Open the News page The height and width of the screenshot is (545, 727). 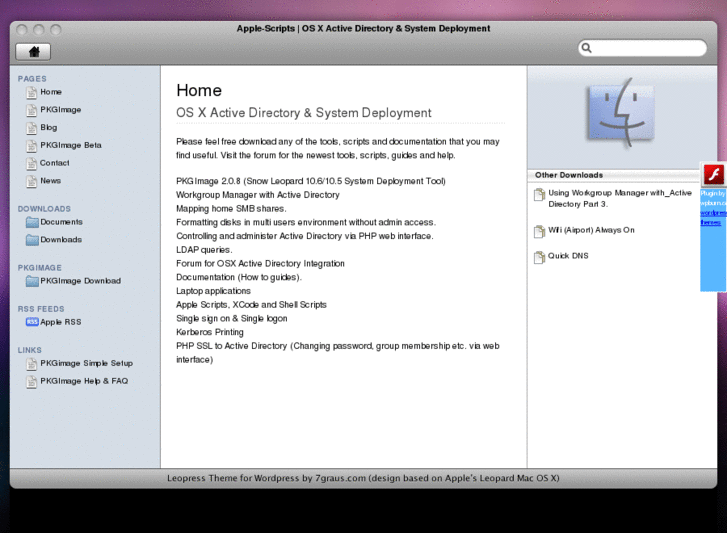pos(51,181)
